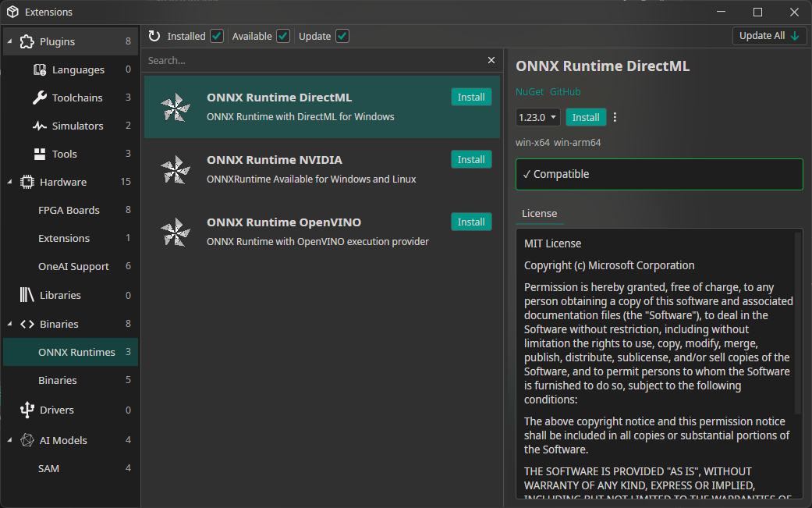Clear search with the X icon
812x508 pixels.
tap(491, 60)
